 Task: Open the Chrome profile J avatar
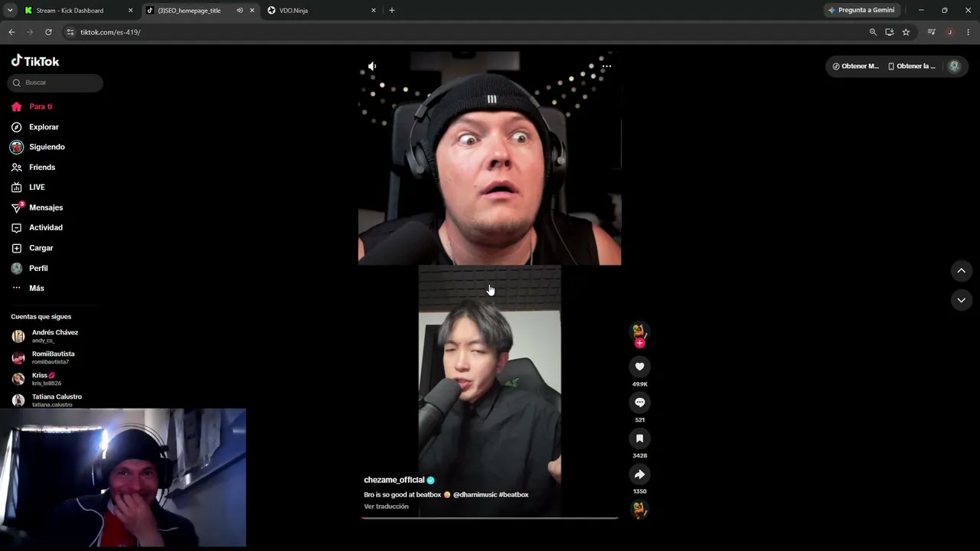(950, 32)
